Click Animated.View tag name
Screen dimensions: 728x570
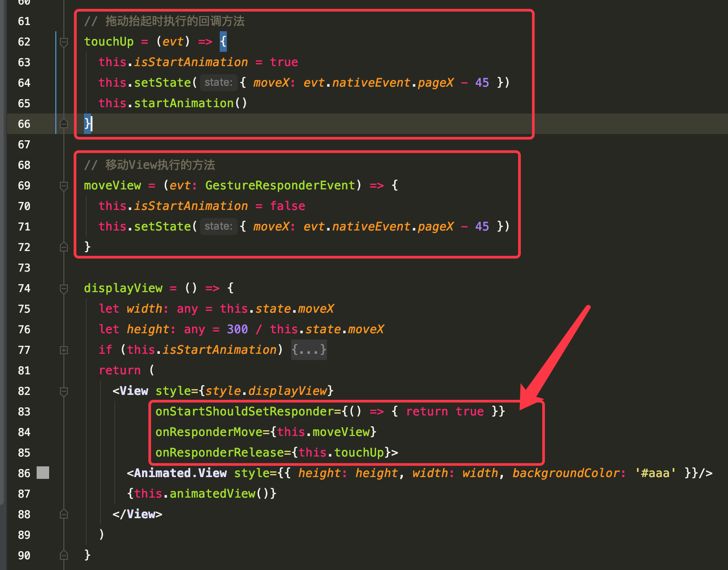(x=180, y=473)
